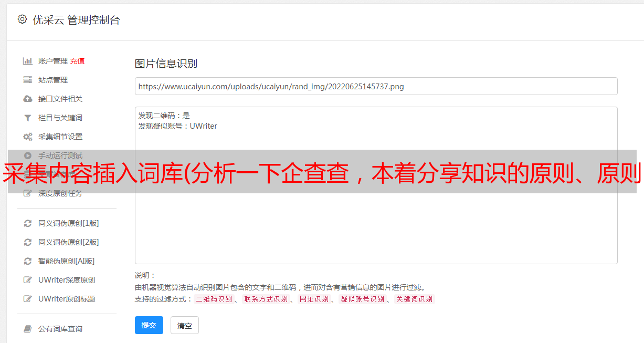
Task: Click the 智能伪原创[AI版] refresh icon
Action: (x=28, y=261)
